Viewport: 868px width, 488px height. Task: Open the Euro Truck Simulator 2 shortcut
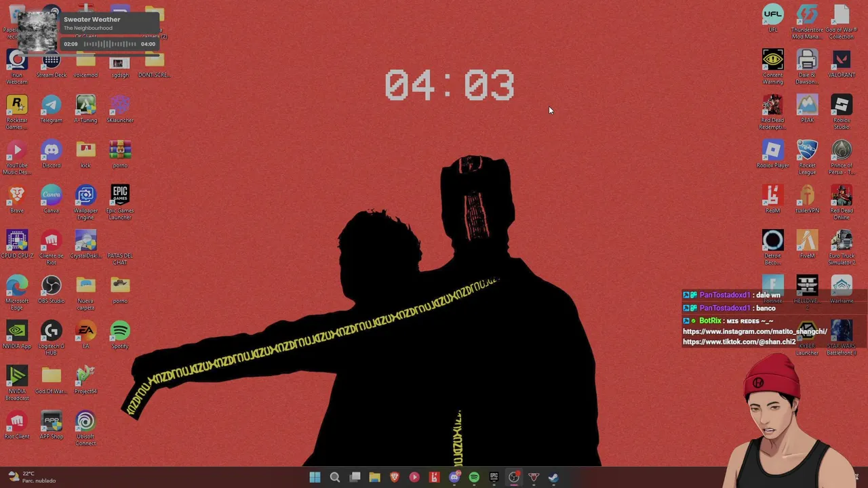pyautogui.click(x=842, y=247)
